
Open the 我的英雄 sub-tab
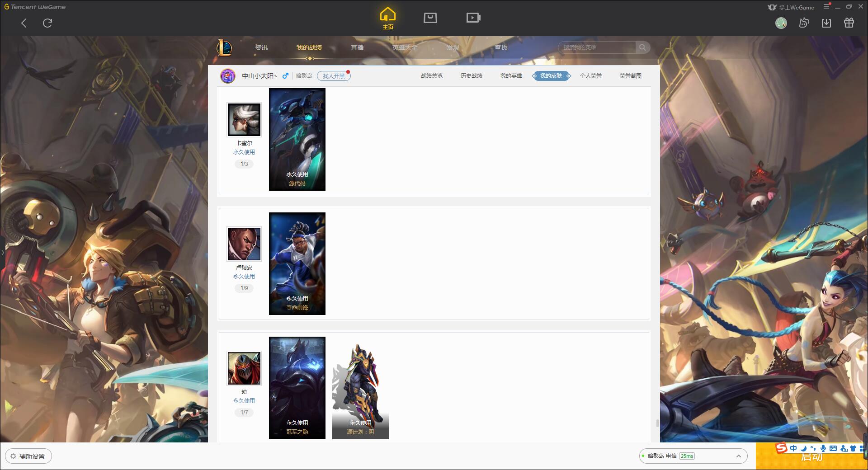(511, 76)
